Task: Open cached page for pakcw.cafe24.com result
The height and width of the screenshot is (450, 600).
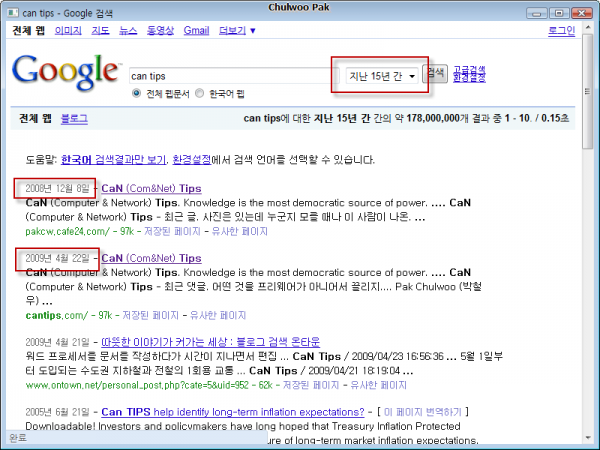Action: point(172,231)
